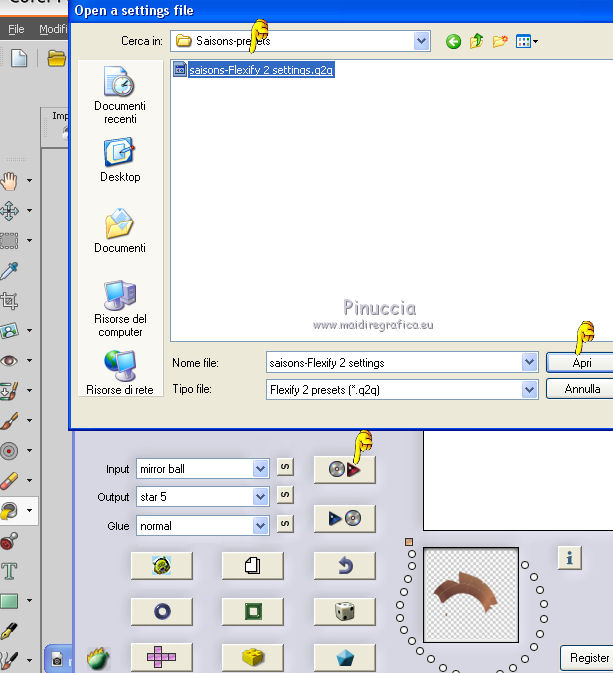
Task: Go back with the green arrow icon
Action: [453, 42]
